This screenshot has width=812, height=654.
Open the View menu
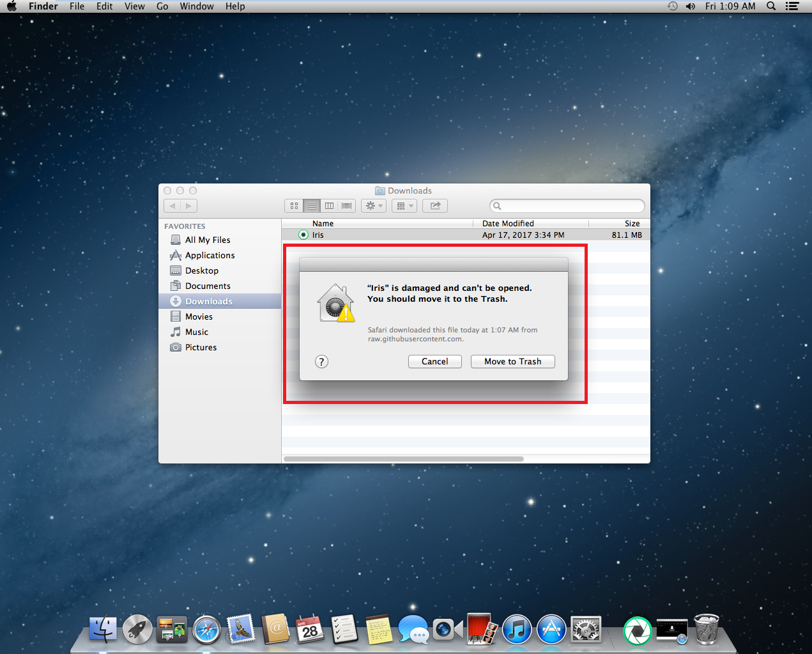click(x=134, y=6)
